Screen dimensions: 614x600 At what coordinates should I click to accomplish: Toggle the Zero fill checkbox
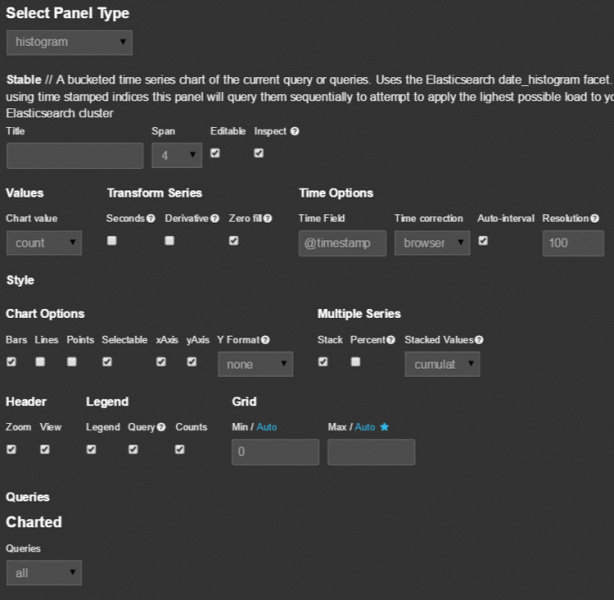coord(233,241)
